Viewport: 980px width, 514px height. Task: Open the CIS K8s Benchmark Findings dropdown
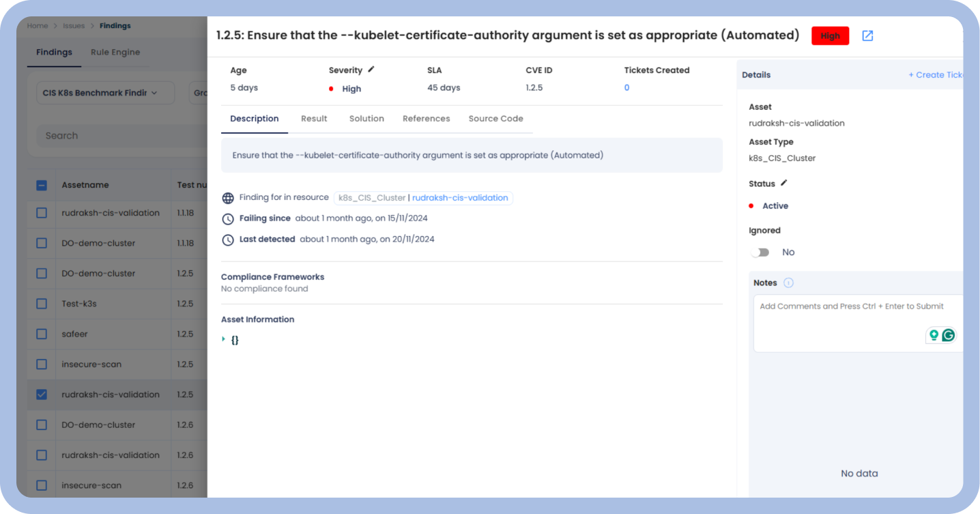[105, 93]
